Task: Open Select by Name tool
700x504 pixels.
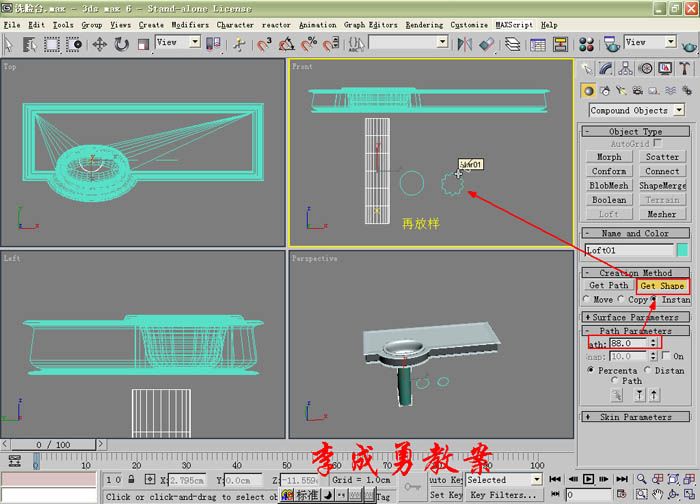Action: 29,44
